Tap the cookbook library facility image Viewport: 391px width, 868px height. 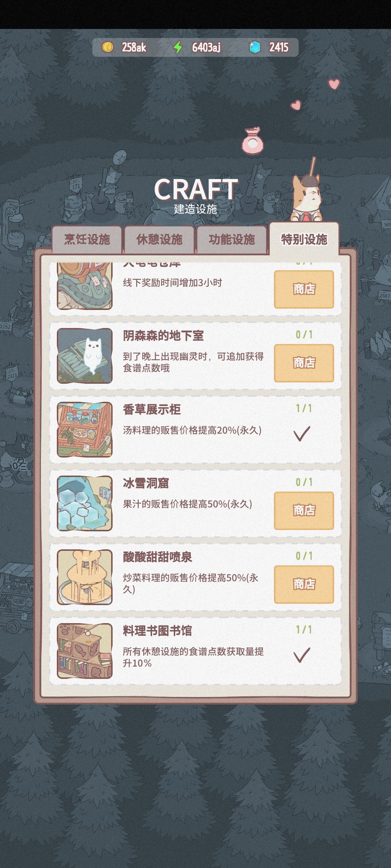[85, 651]
